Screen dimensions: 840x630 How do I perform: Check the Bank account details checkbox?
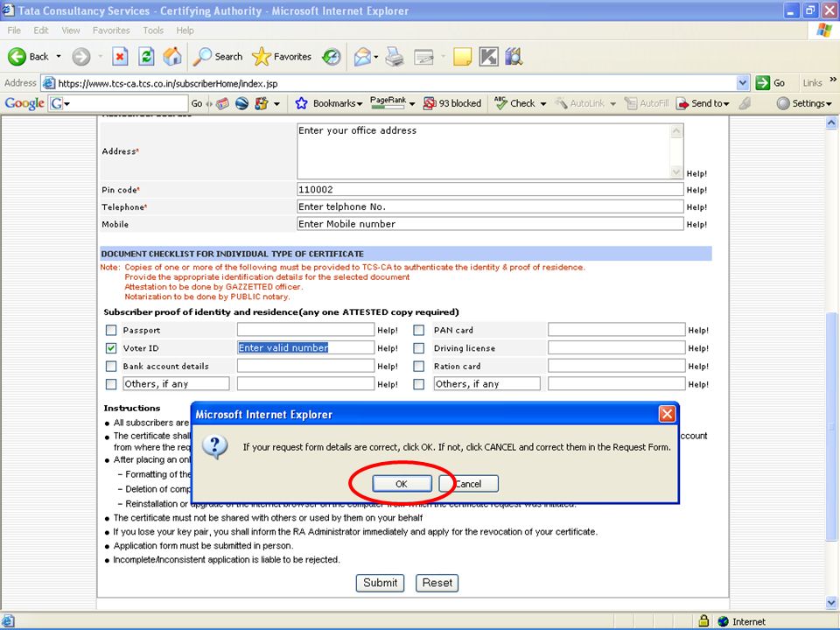tap(111, 367)
